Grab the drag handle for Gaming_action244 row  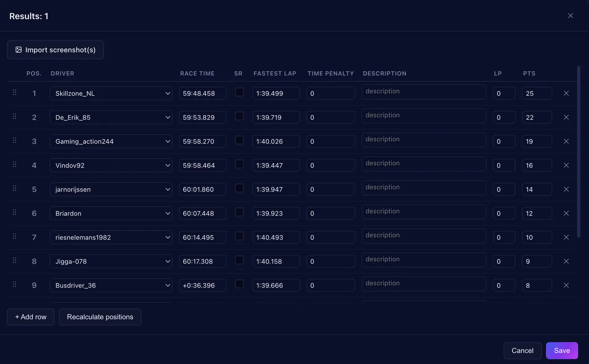pos(15,140)
